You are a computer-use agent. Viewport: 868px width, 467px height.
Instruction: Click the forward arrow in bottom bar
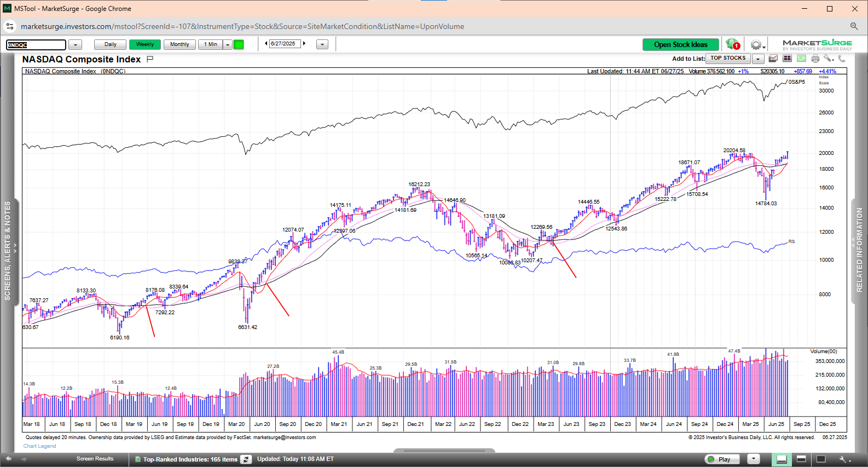[24, 459]
